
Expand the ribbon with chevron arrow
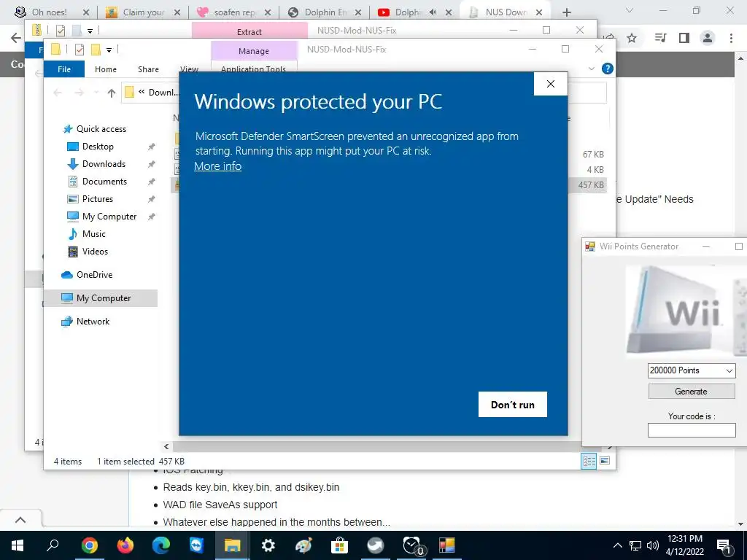pos(592,69)
